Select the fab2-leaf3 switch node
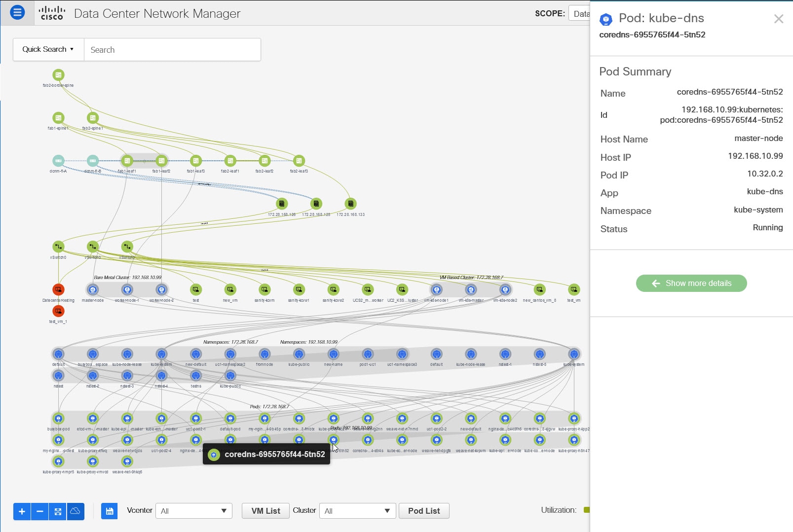Viewport: 793px width, 532px height. [299, 161]
